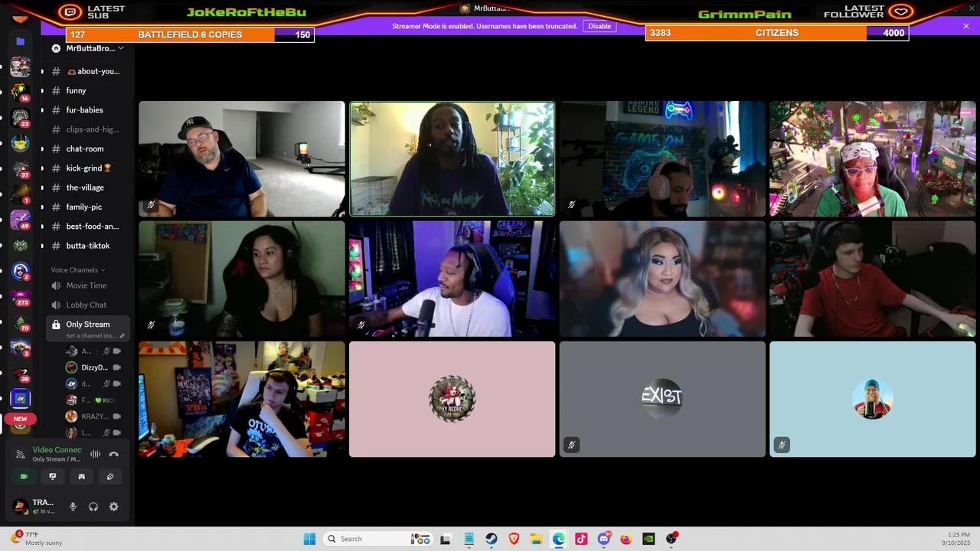Click Battlefield 6 Copies goal bar
This screenshot has width=980, height=551.
[x=191, y=34]
